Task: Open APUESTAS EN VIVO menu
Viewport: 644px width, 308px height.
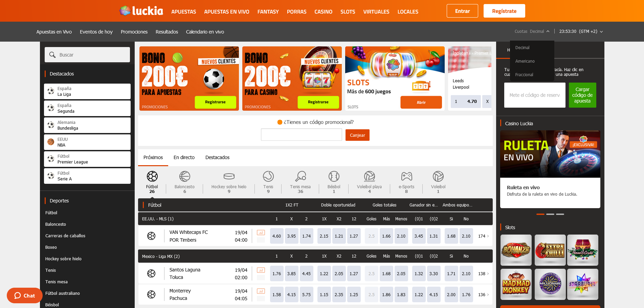Action: 227,12
